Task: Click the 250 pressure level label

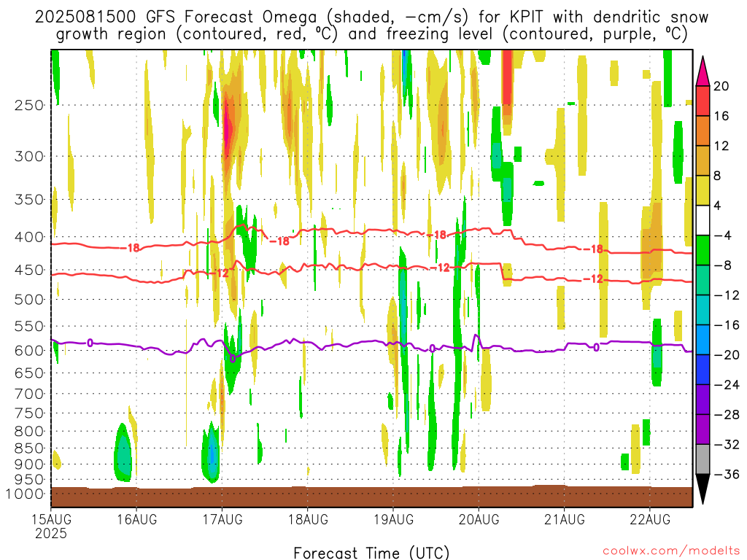Action: (29, 105)
